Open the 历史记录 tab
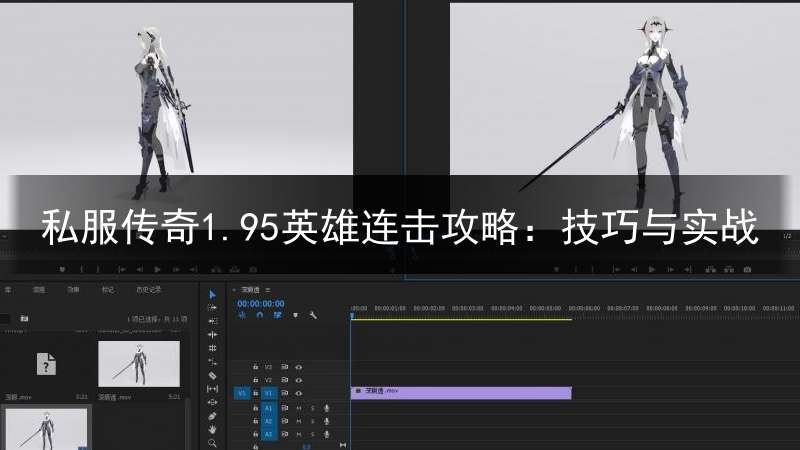The image size is (800, 450). (x=148, y=290)
